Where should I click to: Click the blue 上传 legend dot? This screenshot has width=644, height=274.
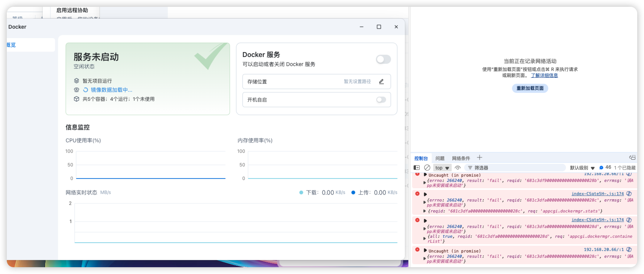tap(353, 192)
